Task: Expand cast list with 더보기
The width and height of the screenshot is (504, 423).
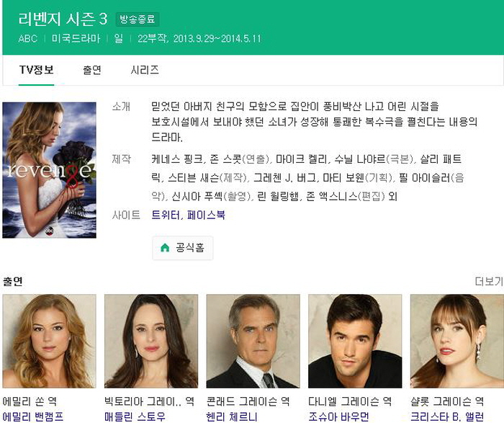Action: (489, 282)
